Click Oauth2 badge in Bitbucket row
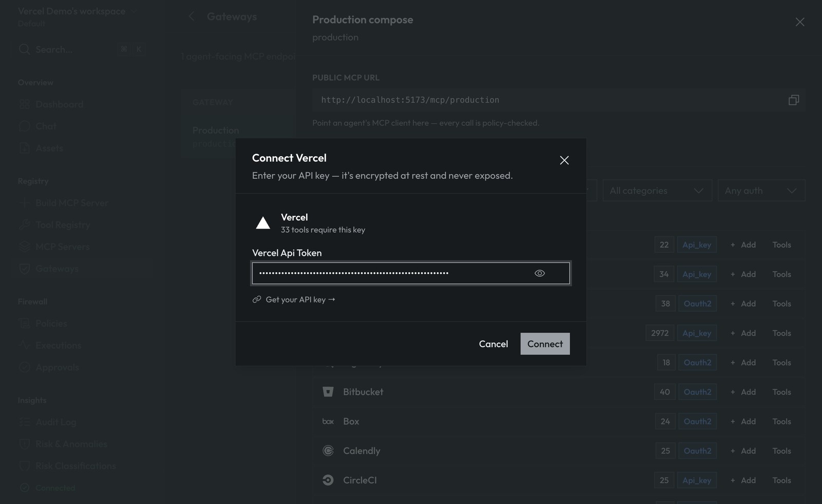 (697, 392)
